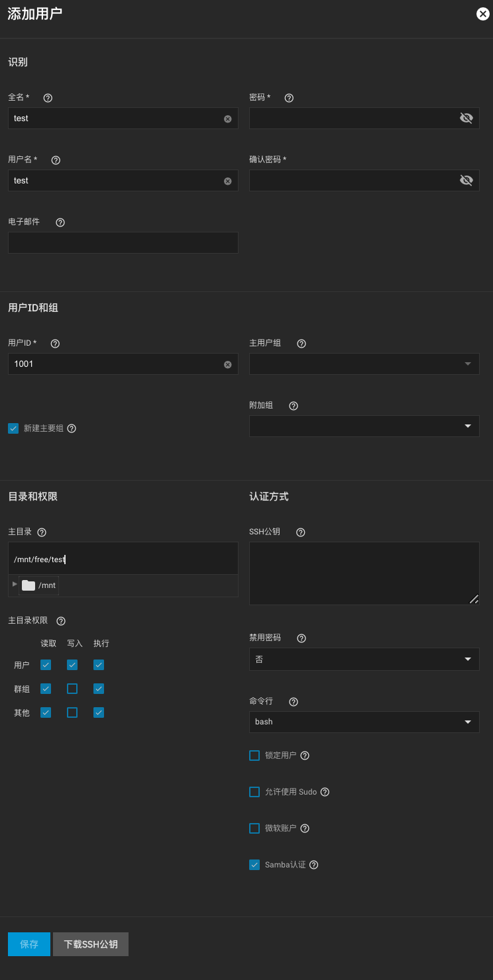Click the 保存 button

click(29, 944)
